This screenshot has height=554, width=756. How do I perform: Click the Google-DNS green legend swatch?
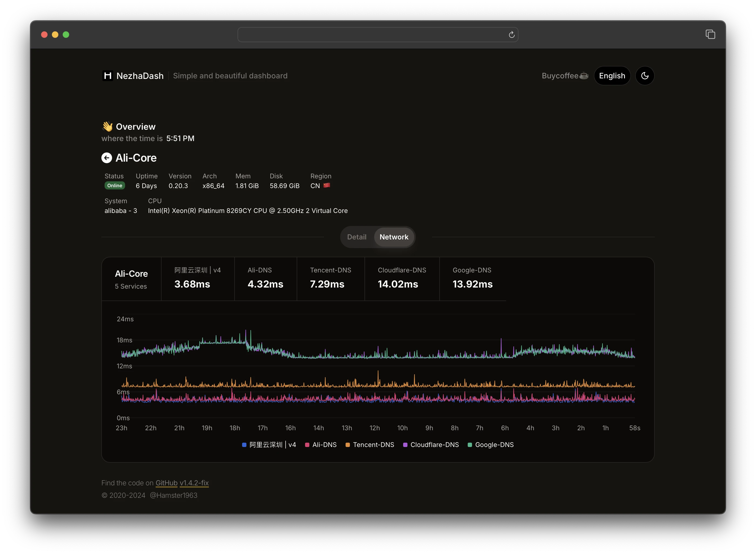tap(470, 445)
